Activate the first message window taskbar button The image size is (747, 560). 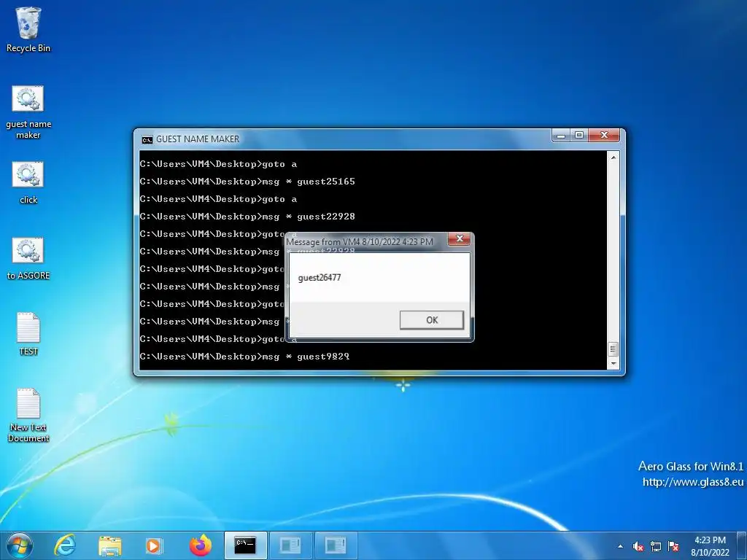pos(290,545)
